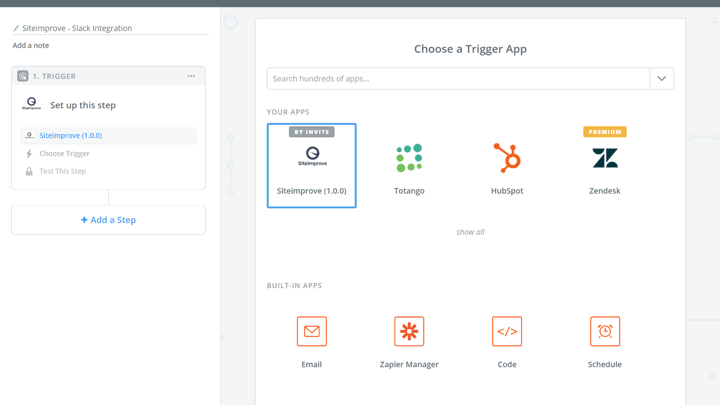
Task: Choose the built-in Email app
Action: pos(311,332)
